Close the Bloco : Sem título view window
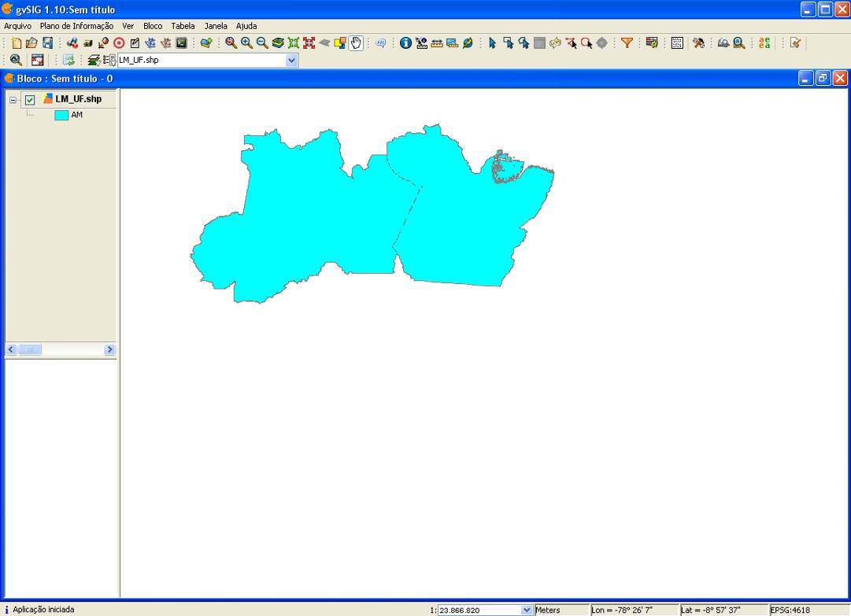Screen dimensions: 851x616 coord(840,79)
